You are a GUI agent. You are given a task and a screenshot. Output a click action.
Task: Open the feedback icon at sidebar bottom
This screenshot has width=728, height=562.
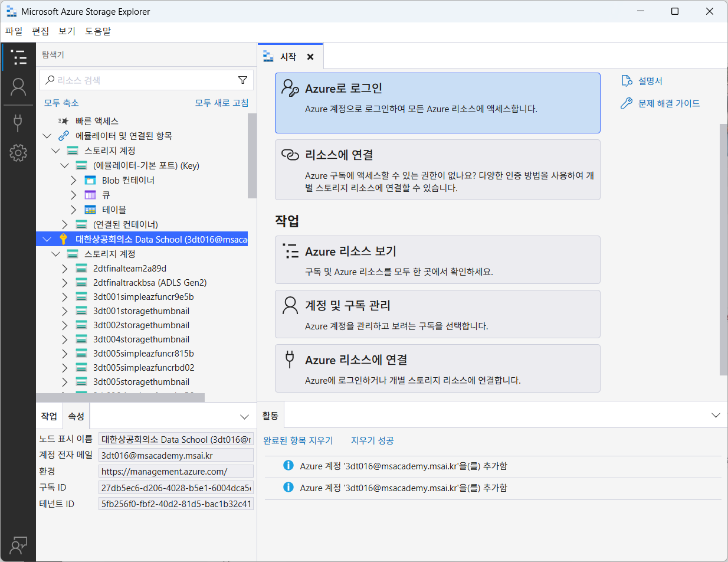pyautogui.click(x=18, y=545)
